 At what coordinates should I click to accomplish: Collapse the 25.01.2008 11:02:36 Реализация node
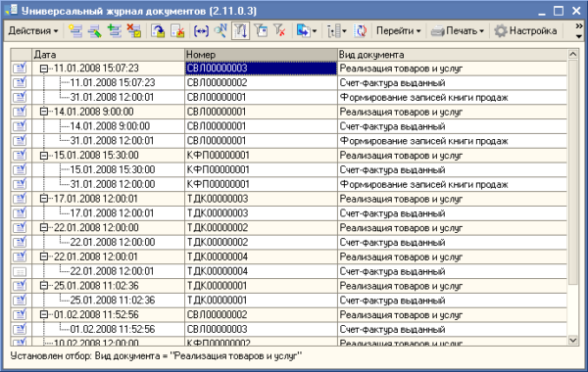coord(44,286)
